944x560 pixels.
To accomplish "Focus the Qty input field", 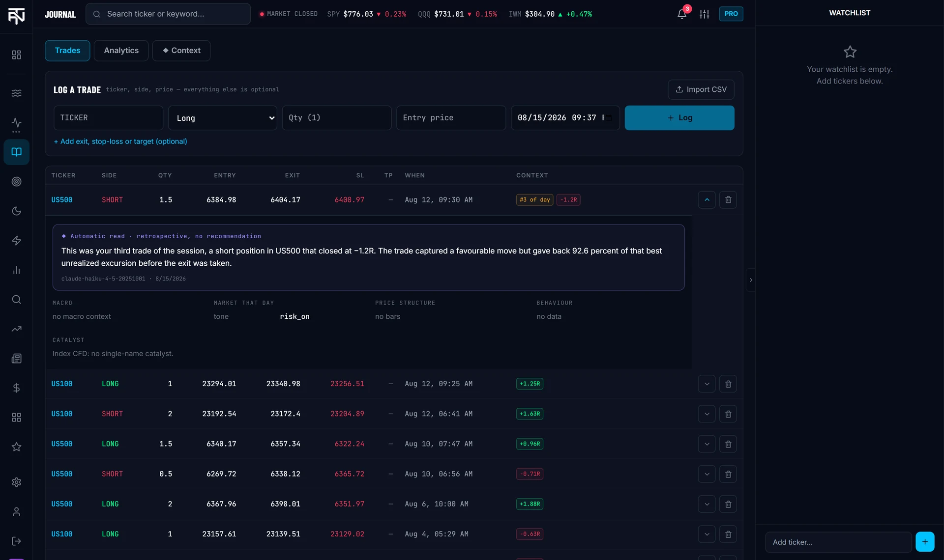I will coord(337,118).
